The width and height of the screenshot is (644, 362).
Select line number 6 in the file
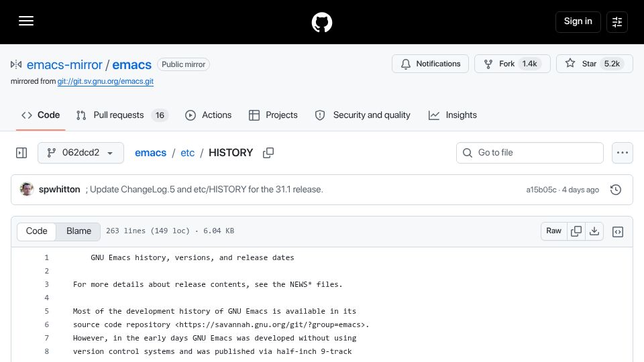click(x=46, y=324)
